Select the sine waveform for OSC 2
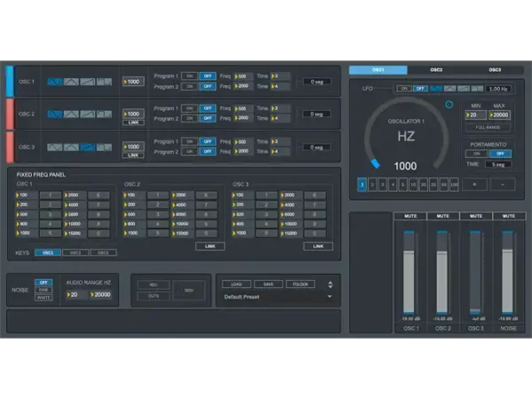The image size is (532, 399). click(55, 114)
